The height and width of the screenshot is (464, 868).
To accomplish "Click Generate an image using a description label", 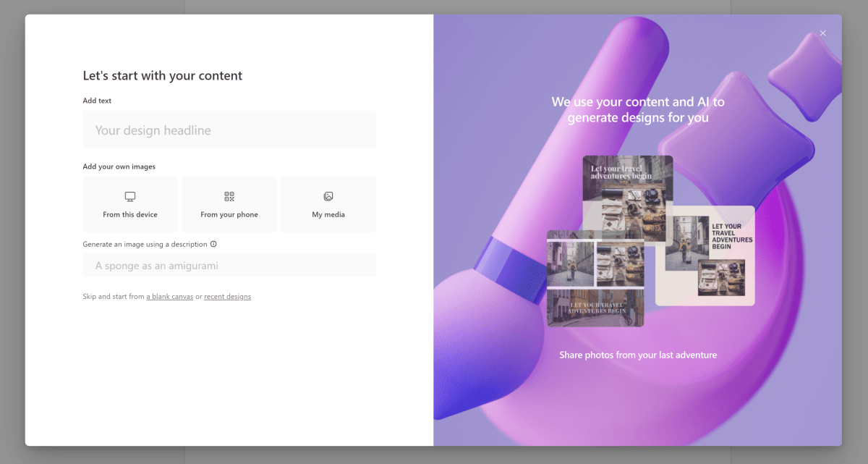I will pos(145,244).
